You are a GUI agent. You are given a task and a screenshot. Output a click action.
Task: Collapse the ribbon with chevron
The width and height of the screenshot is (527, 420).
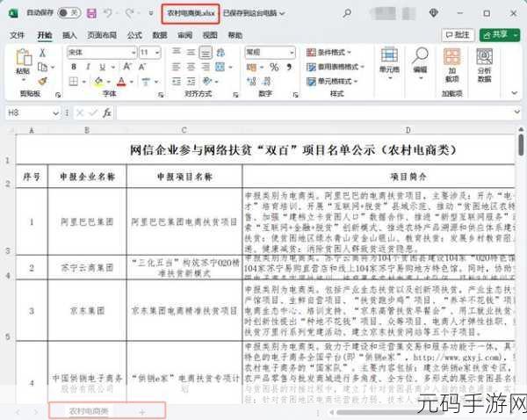click(x=515, y=93)
